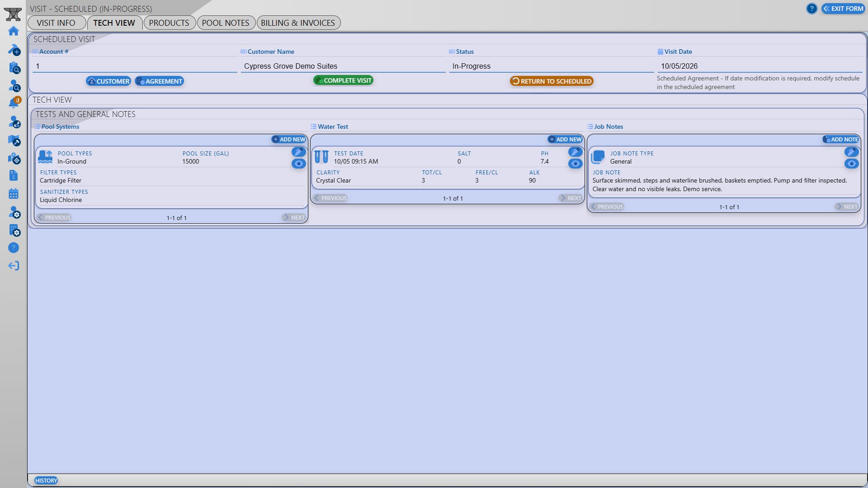Click the Exit Form button
This screenshot has width=868, height=488.
pos(843,9)
